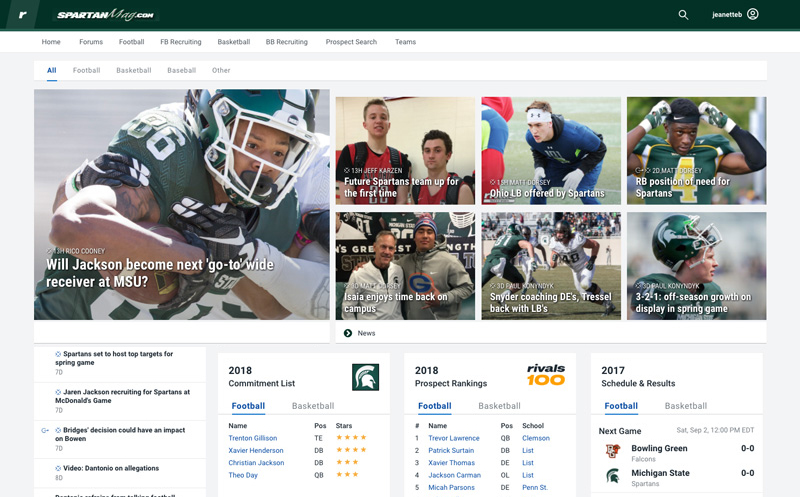Image resolution: width=800 pixels, height=497 pixels.
Task: Open Christian Jackson's profile link
Action: point(256,462)
